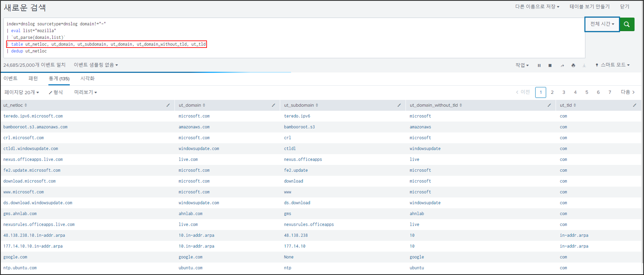644x275 pixels.
Task: Pause the search job
Action: tap(539, 66)
